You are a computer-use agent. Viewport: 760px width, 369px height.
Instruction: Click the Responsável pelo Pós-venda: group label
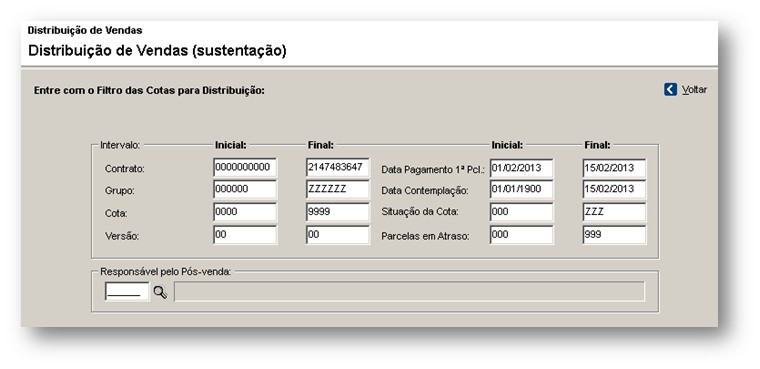(x=165, y=272)
